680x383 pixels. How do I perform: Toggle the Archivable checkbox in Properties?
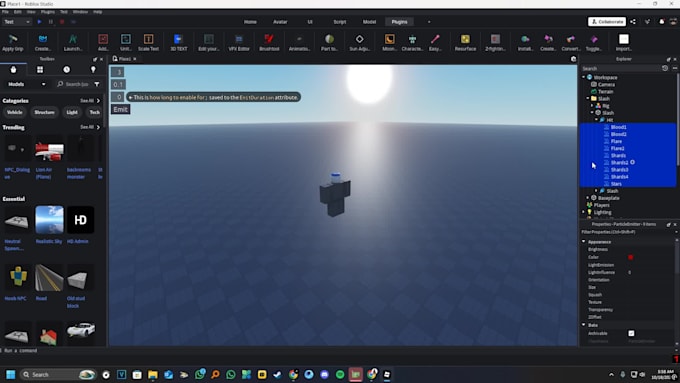coord(631,333)
